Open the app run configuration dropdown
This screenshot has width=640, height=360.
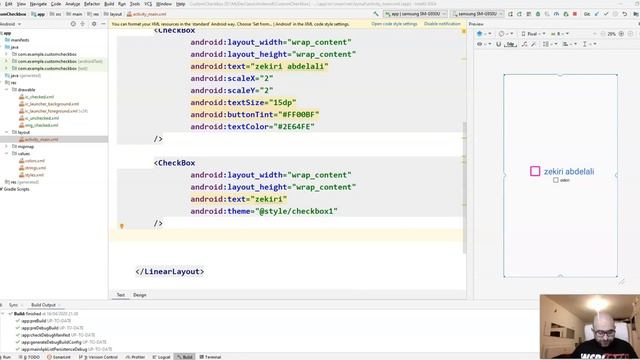click(x=415, y=14)
